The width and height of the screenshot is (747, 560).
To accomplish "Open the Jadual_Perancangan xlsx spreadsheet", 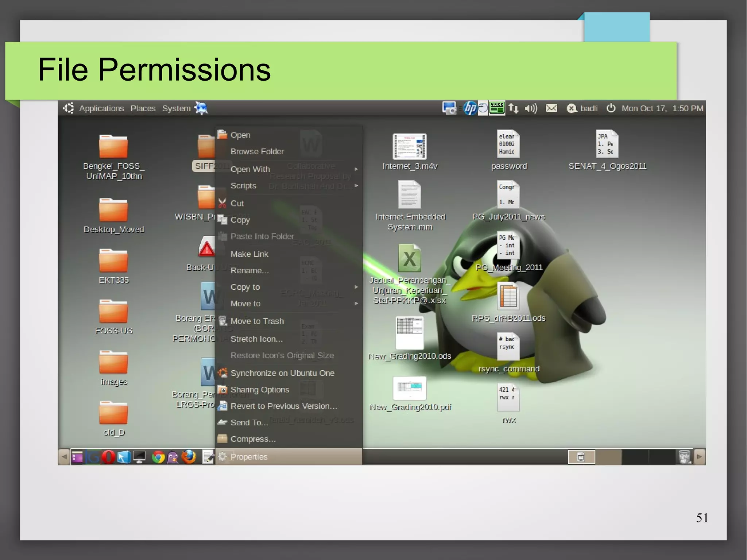I will (410, 258).
